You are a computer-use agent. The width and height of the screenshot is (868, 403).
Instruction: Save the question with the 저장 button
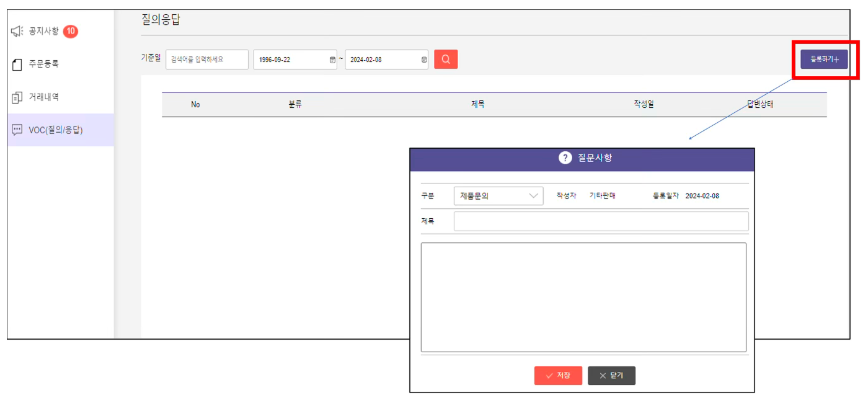557,375
